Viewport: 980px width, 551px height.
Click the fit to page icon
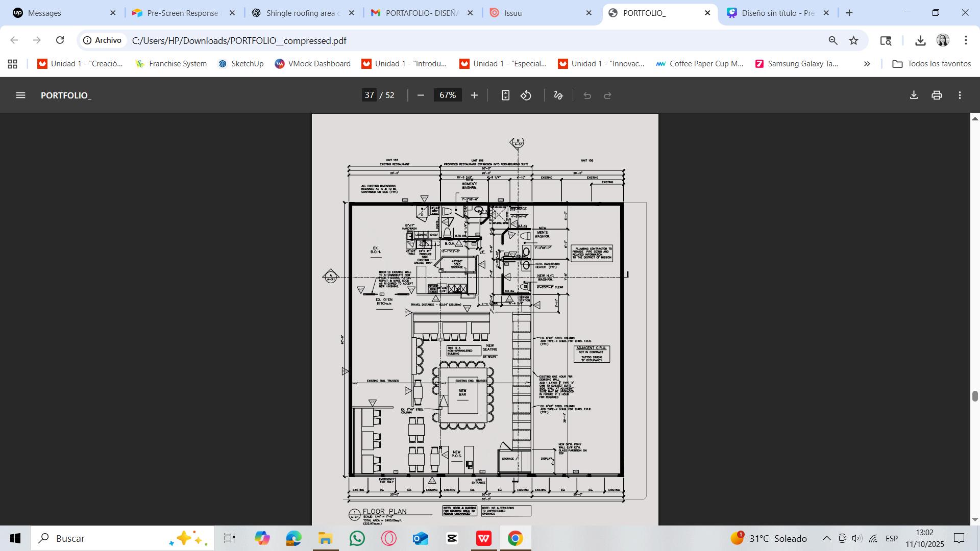coord(505,95)
